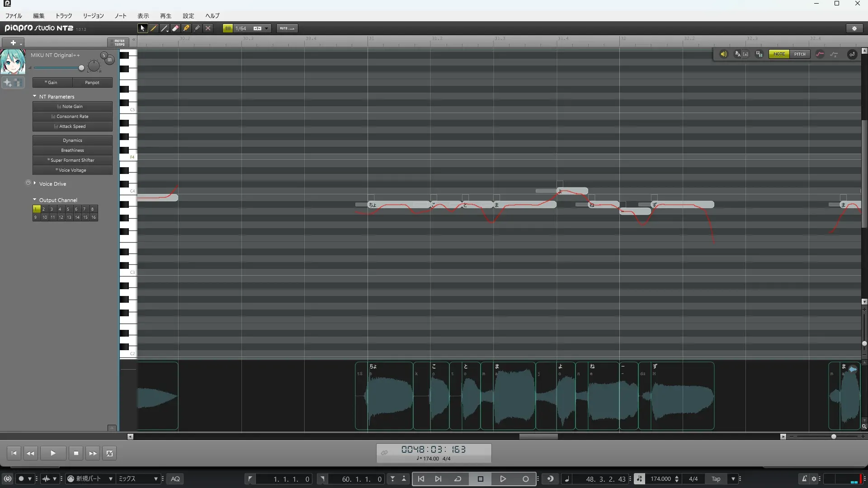Mute the MIKU NT Original track
The width and height of the screenshot is (868, 488).
pos(110,60)
